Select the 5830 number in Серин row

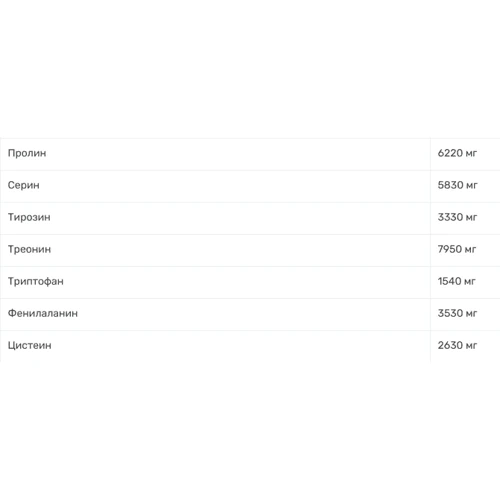click(450, 185)
